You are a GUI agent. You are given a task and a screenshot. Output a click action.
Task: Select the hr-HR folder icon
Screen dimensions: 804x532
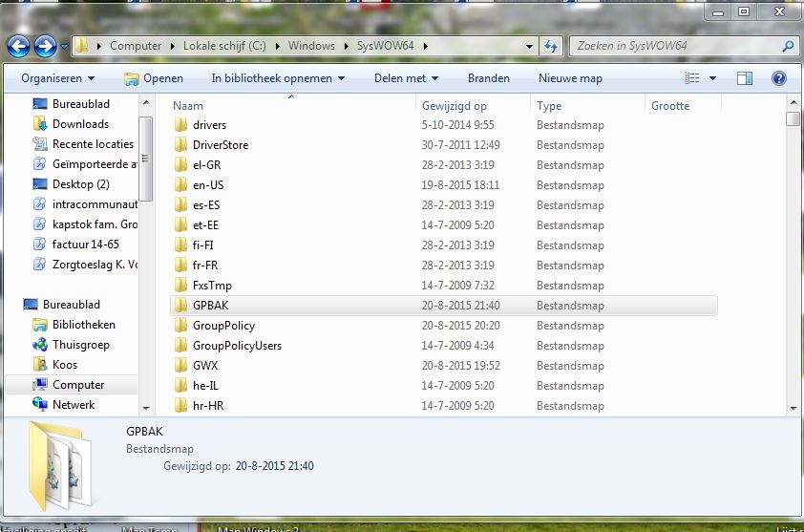tap(180, 405)
